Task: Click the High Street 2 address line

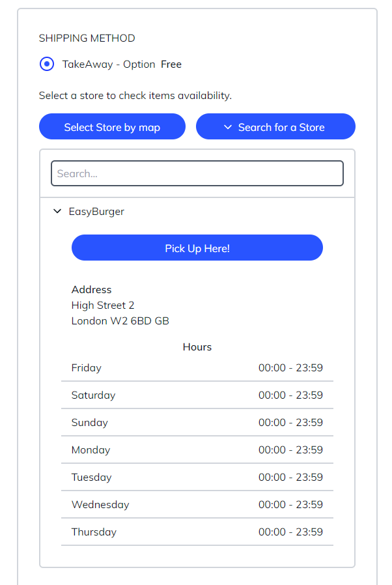Action: click(103, 306)
